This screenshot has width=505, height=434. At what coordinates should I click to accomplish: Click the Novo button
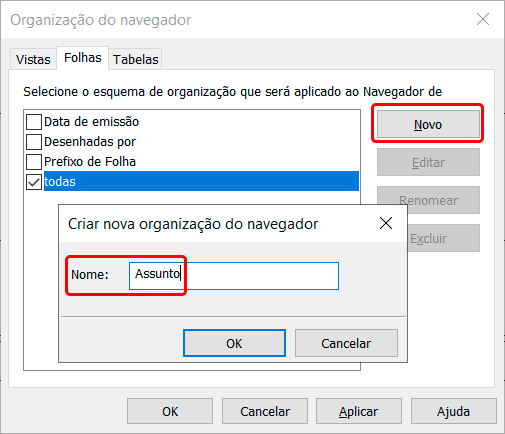428,124
